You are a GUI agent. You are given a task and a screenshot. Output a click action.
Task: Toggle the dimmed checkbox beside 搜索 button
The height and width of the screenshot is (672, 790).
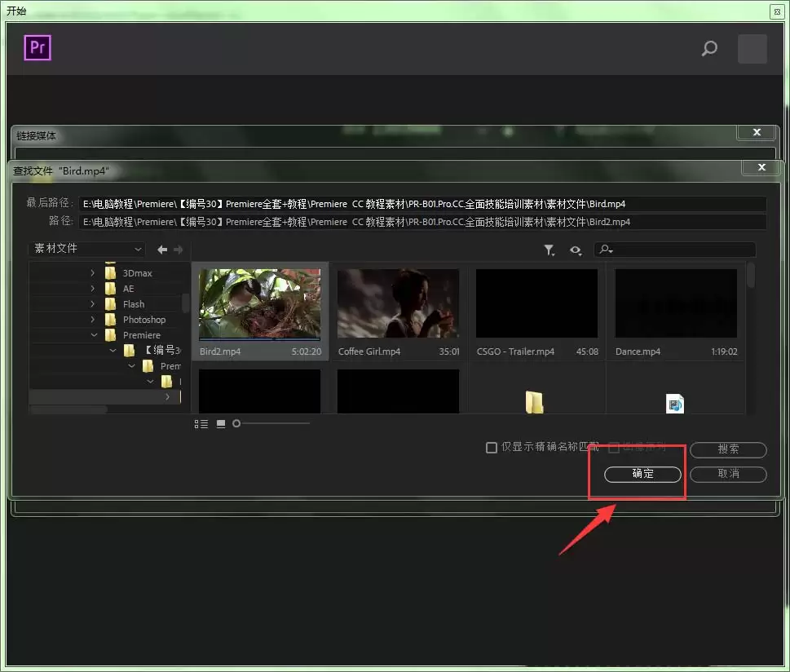614,448
